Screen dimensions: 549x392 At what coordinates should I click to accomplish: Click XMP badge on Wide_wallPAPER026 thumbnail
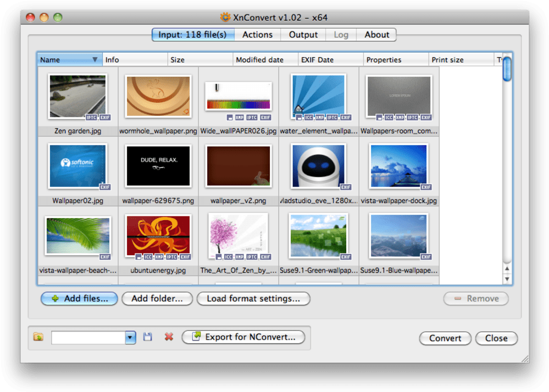coord(240,117)
